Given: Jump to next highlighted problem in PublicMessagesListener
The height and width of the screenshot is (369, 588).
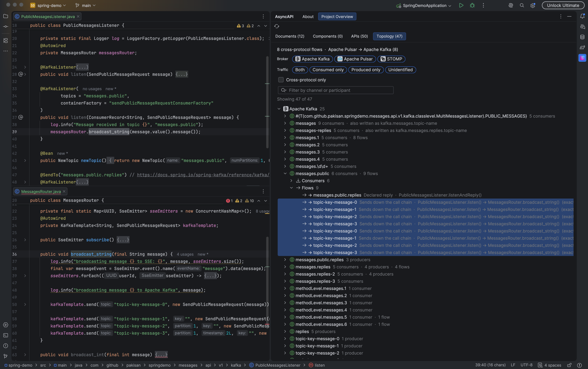Looking at the screenshot, I should (x=266, y=26).
